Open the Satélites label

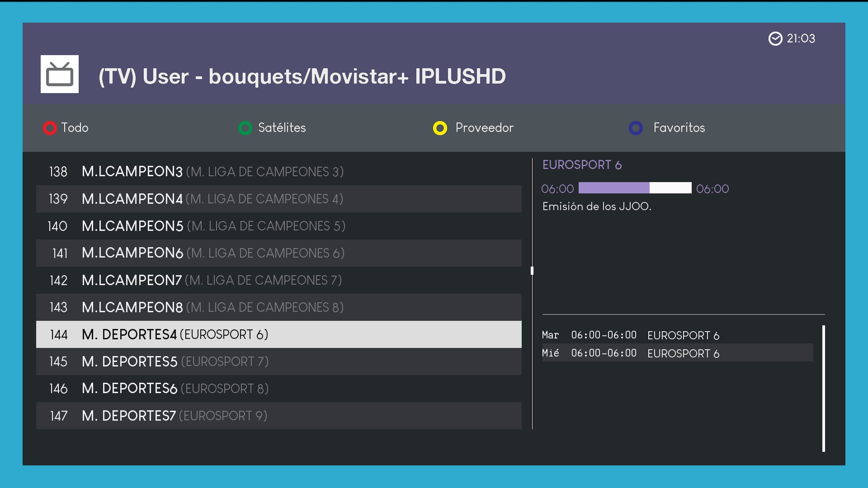(x=282, y=128)
